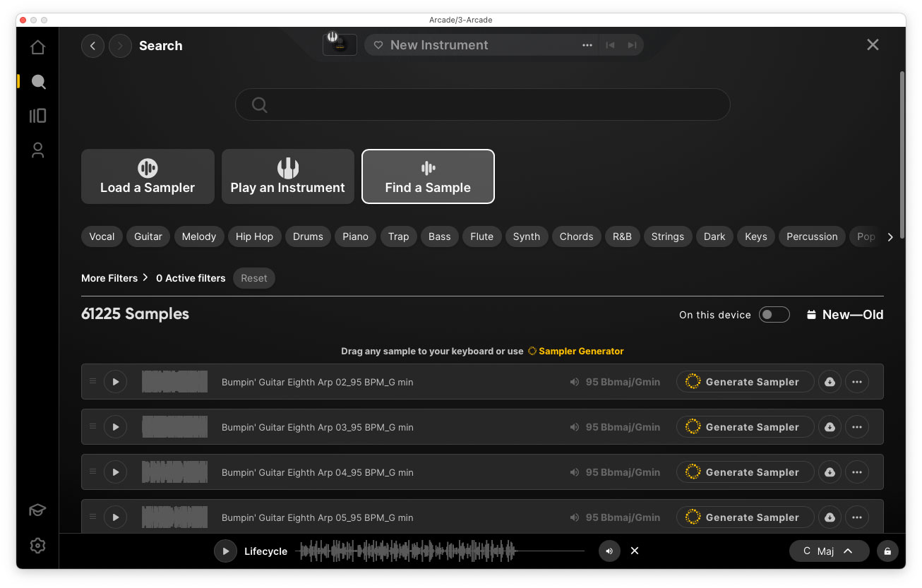Dismiss the Lifecycle preview player
The image size is (922, 588).
click(x=635, y=551)
